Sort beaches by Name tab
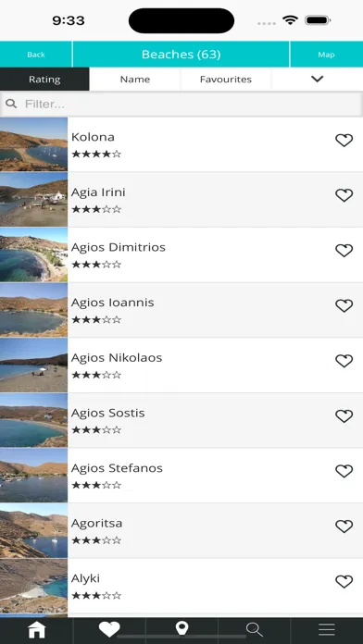The height and width of the screenshot is (644, 363). [x=135, y=80]
